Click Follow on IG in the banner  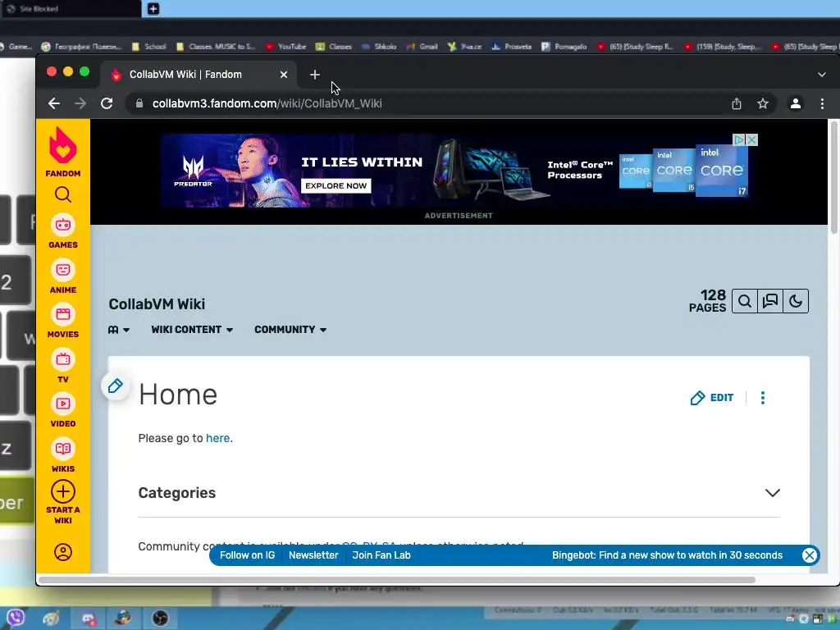247,555
